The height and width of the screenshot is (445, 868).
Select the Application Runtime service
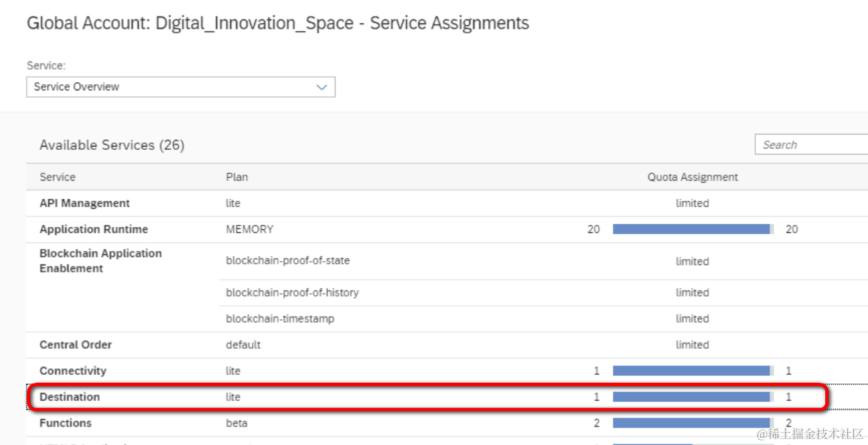(x=94, y=230)
